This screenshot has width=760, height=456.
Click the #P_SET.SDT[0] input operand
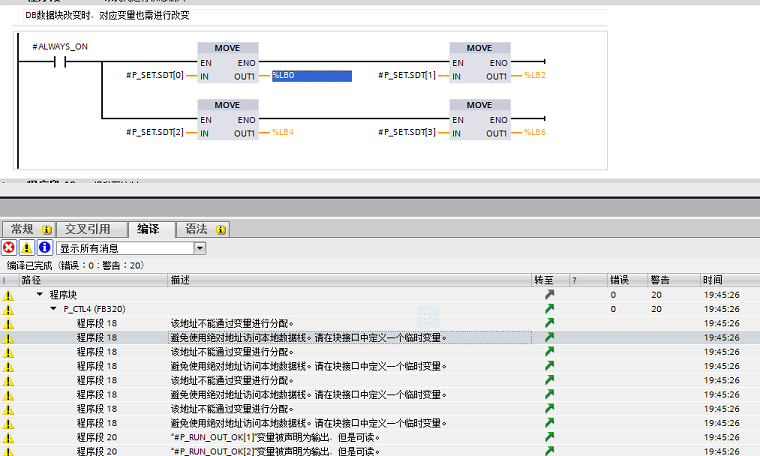coord(155,75)
